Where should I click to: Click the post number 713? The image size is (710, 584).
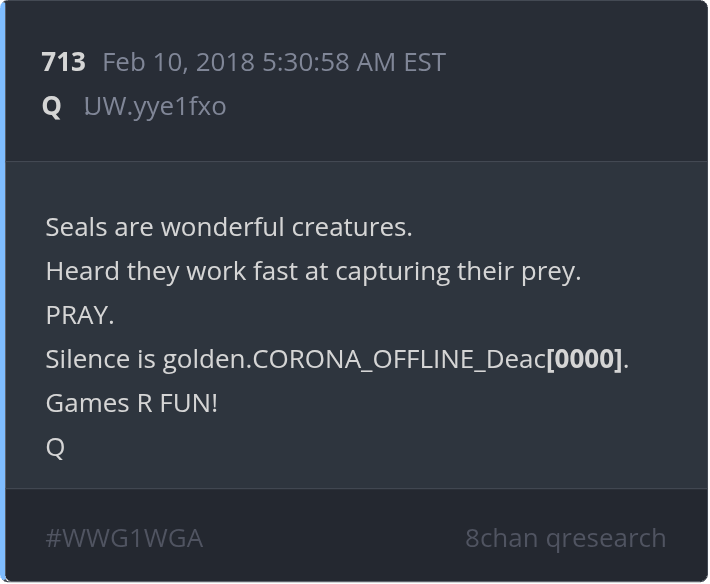(63, 62)
